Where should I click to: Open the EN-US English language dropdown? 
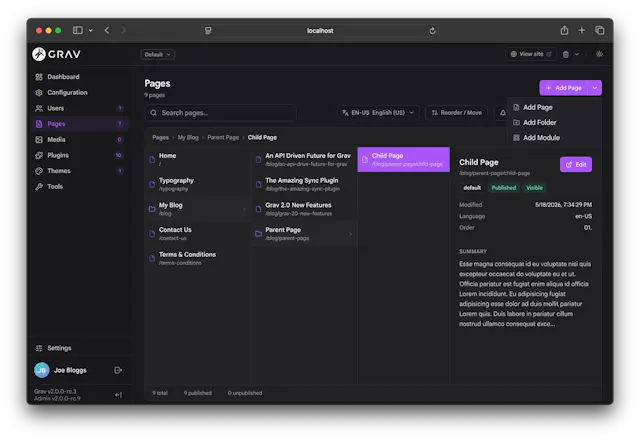coord(378,113)
